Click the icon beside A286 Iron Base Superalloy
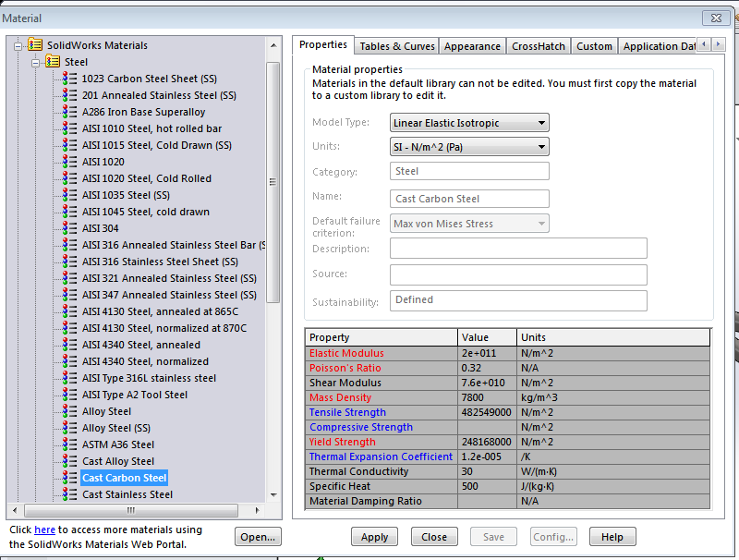This screenshot has width=739, height=560. tap(70, 112)
